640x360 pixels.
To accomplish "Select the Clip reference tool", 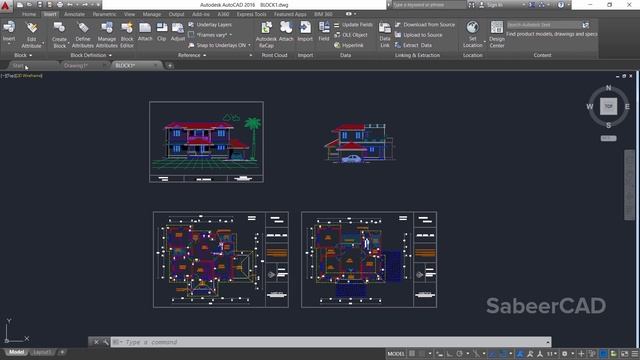I will 162,32.
